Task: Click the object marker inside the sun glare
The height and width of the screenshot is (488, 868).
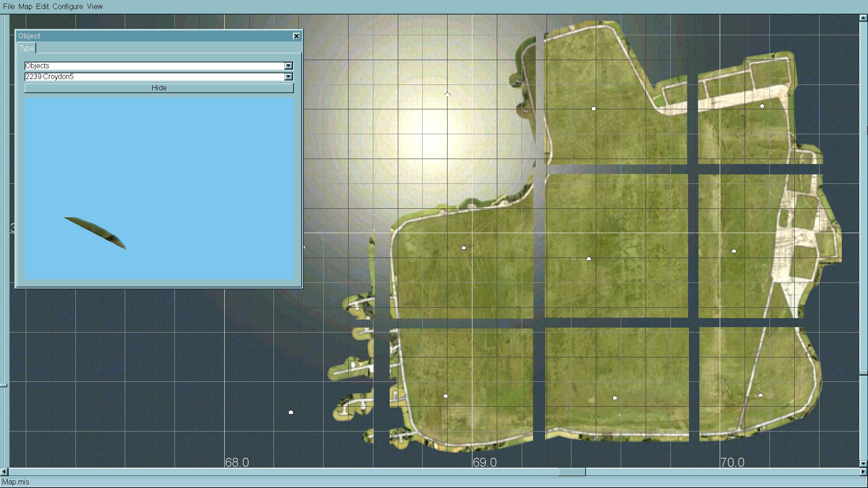Action: click(447, 94)
